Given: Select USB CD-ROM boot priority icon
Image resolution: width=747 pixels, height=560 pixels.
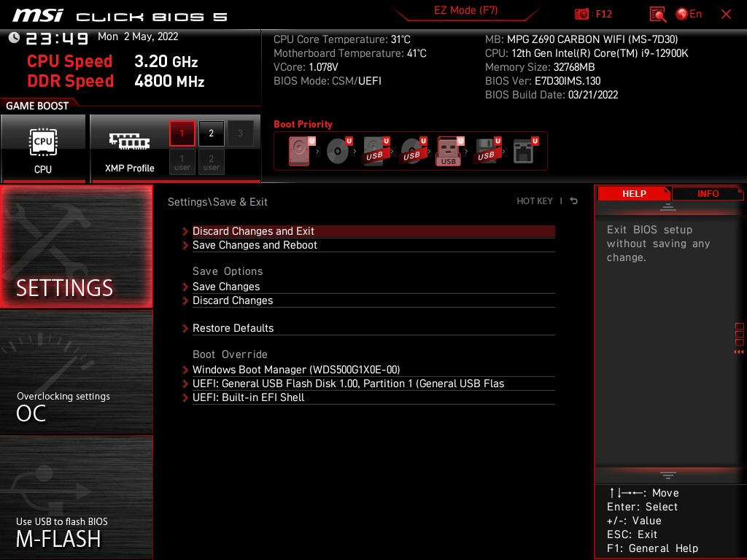Looking at the screenshot, I should click(413, 151).
